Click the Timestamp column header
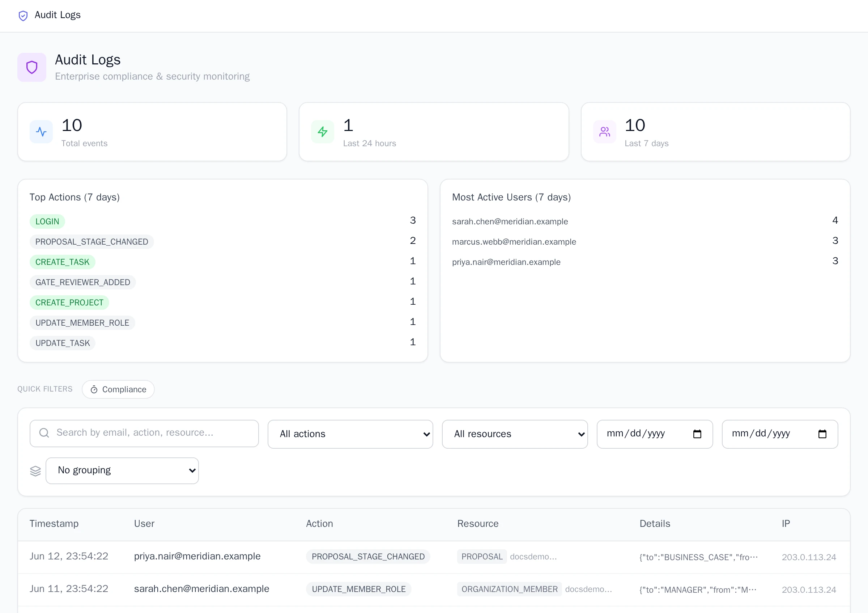 click(54, 524)
